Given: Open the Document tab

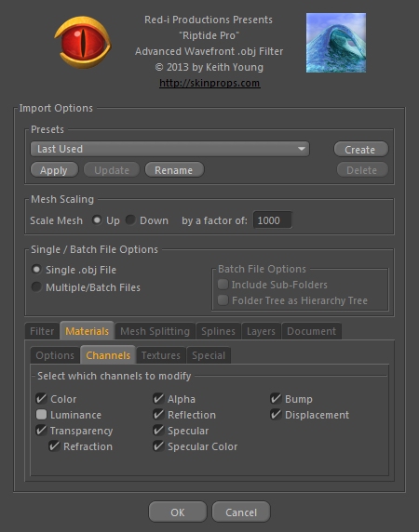Looking at the screenshot, I should 311,331.
